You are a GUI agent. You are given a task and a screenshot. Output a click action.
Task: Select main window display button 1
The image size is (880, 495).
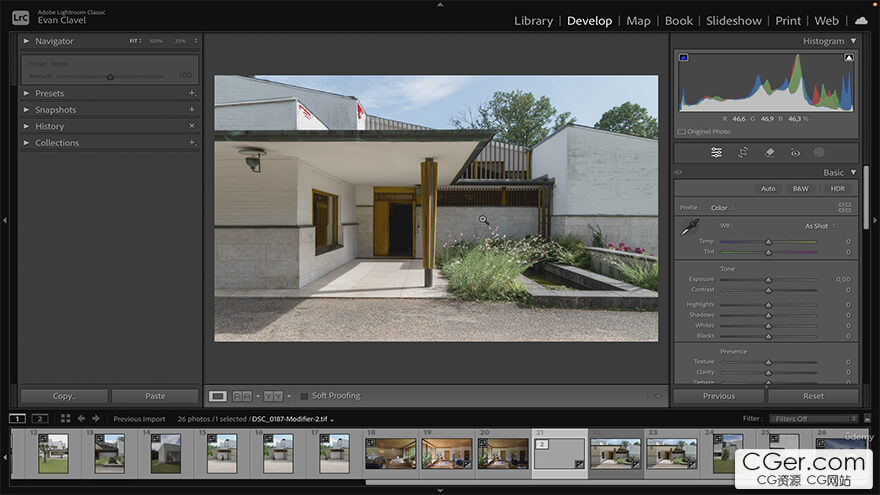[17, 419]
